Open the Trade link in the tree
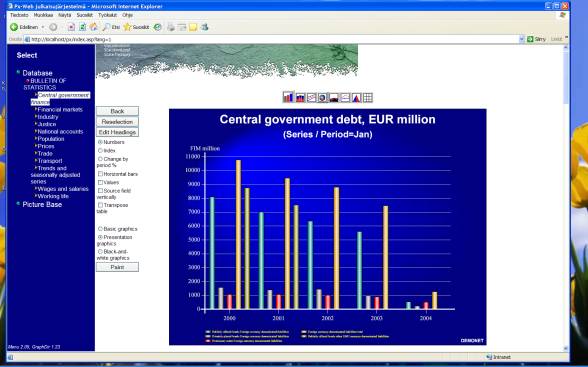 click(x=45, y=154)
